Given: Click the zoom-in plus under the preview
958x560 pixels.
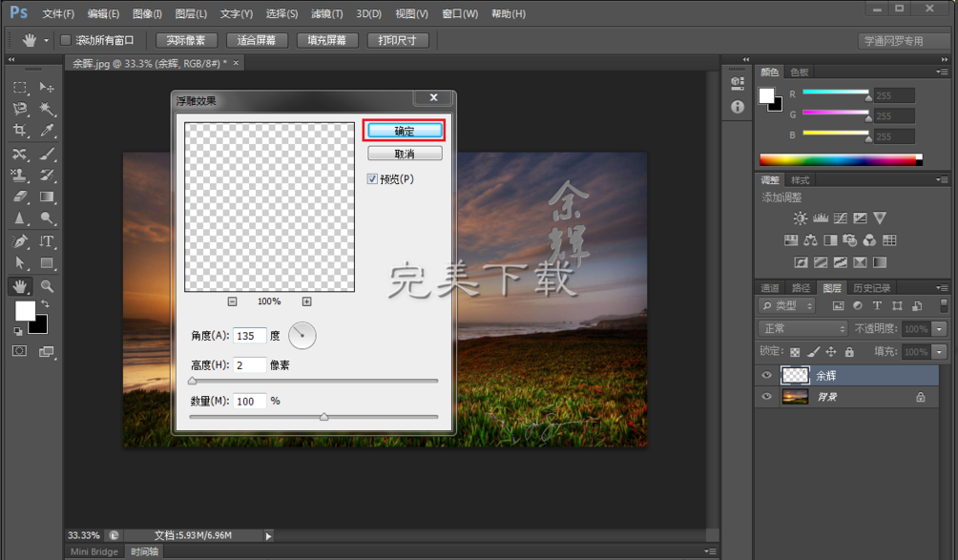Looking at the screenshot, I should click(x=306, y=301).
